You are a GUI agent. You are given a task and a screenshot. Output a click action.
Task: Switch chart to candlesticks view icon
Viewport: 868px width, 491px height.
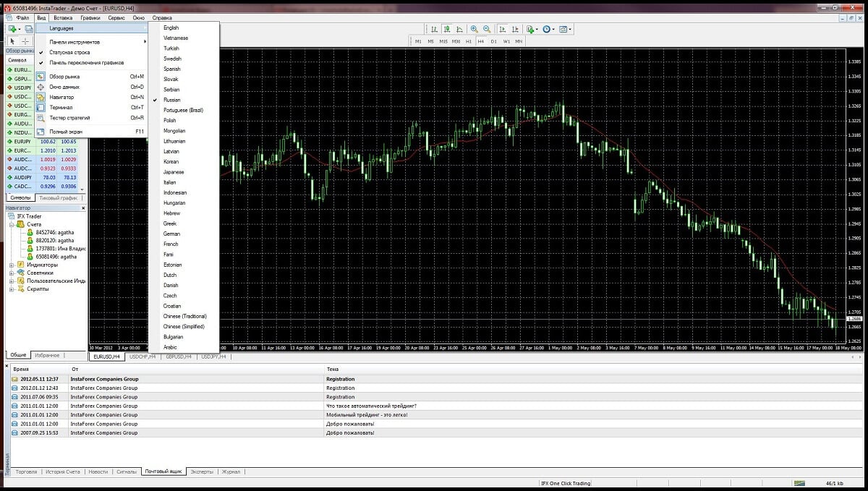446,29
